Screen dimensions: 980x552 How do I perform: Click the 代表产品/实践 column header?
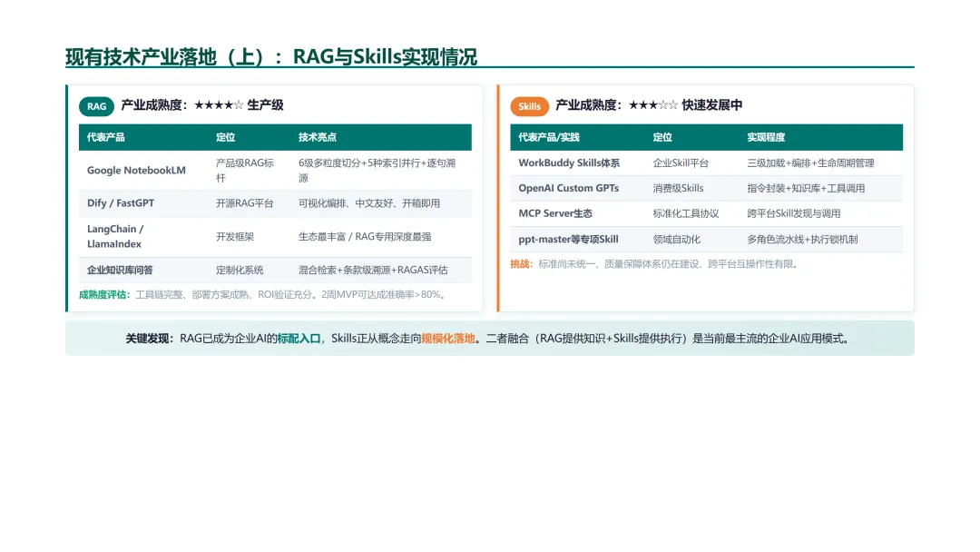549,137
